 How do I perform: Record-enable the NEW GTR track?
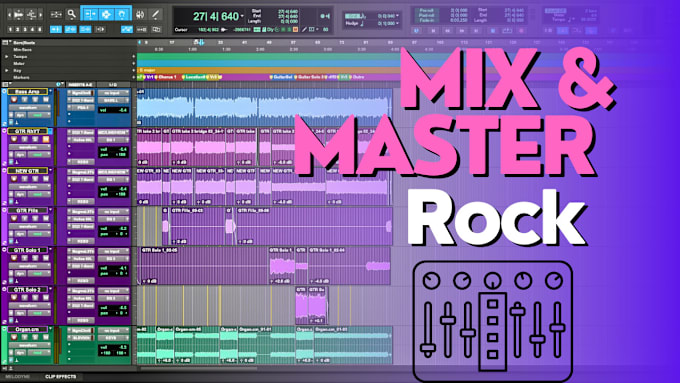pos(14,179)
